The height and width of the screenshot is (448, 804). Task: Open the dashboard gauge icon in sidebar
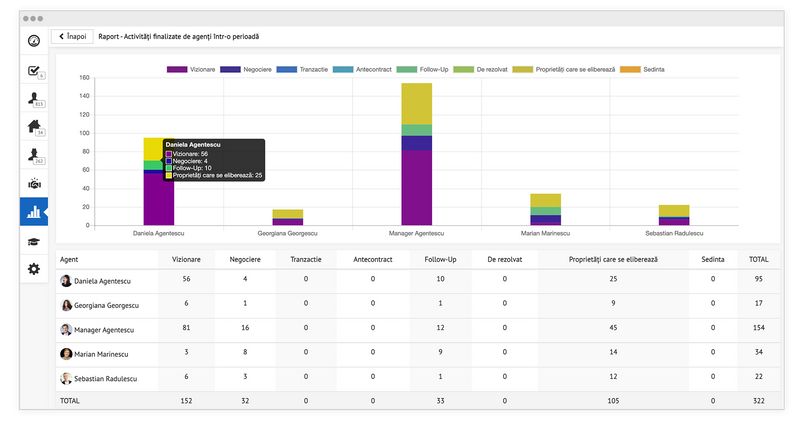coord(34,40)
